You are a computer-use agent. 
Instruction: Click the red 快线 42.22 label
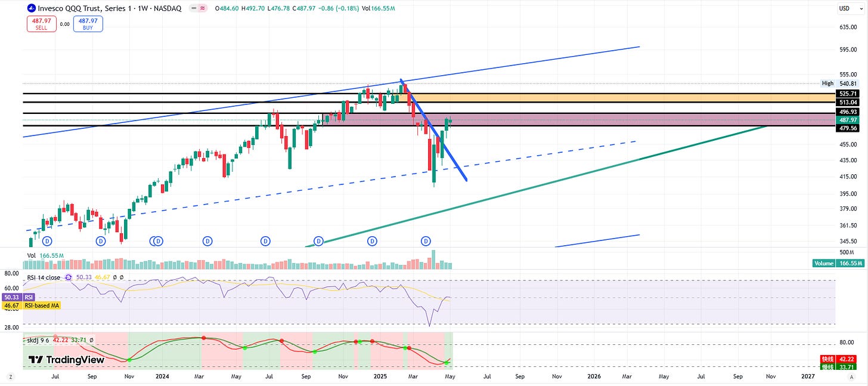[x=839, y=359]
